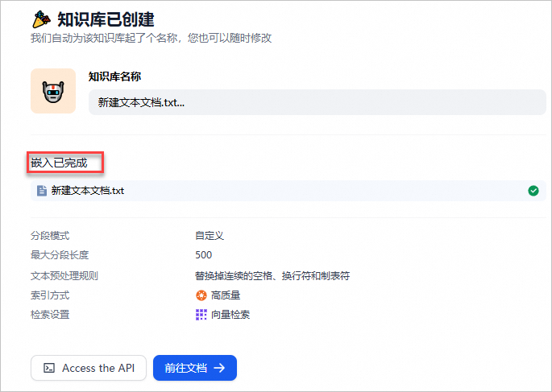This screenshot has height=392, width=552.
Task: Click the max segment length value 500
Action: click(203, 255)
